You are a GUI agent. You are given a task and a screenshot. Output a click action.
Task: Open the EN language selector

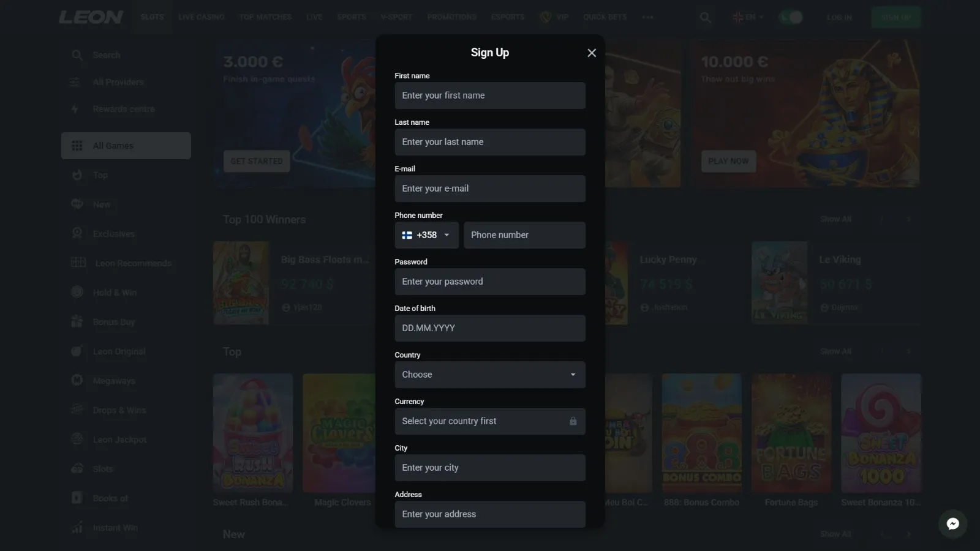click(748, 17)
